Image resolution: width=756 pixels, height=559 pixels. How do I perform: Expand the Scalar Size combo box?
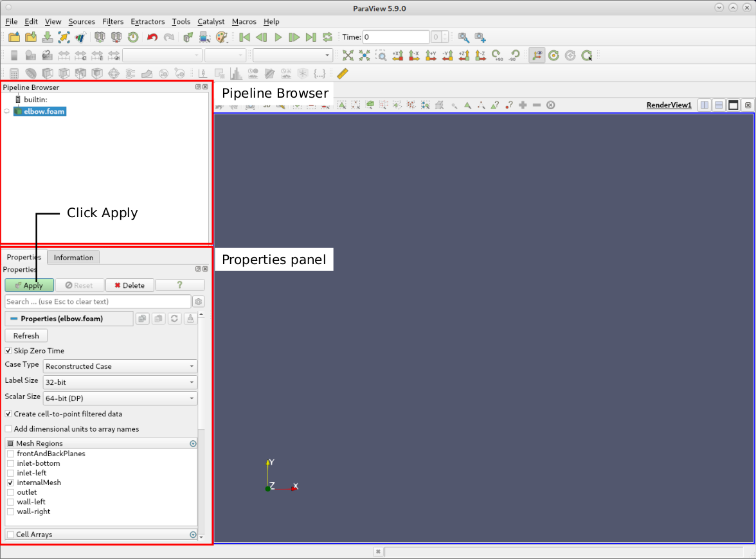pos(120,398)
